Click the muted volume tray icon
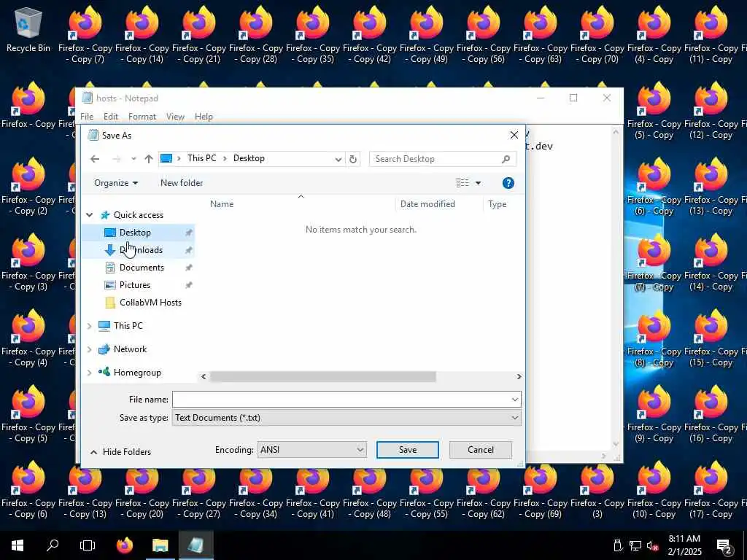Screen dimensions: 747x560 653,545
